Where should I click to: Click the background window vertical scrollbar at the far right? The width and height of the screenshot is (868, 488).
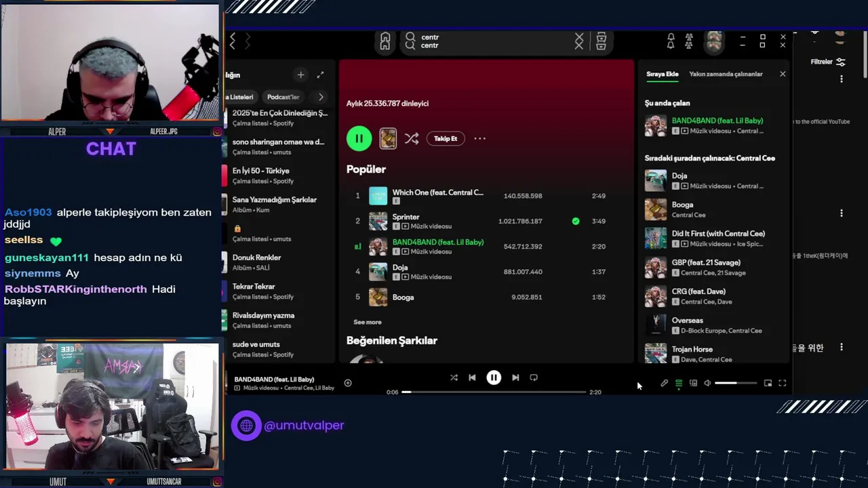(865, 54)
